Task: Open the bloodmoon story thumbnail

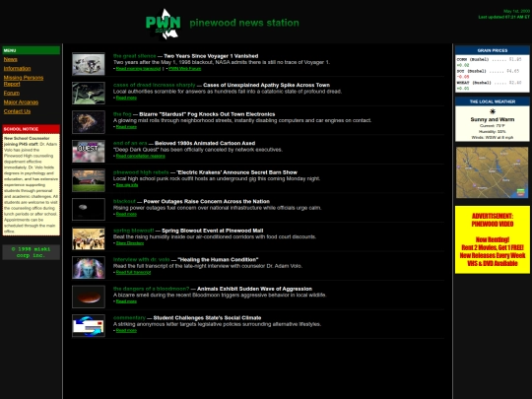Action: (89, 297)
